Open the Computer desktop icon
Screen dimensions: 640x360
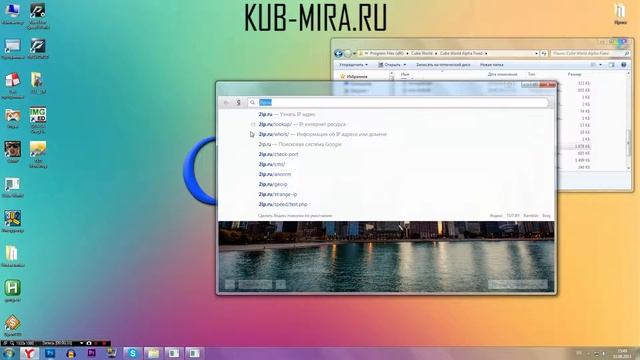point(12,13)
